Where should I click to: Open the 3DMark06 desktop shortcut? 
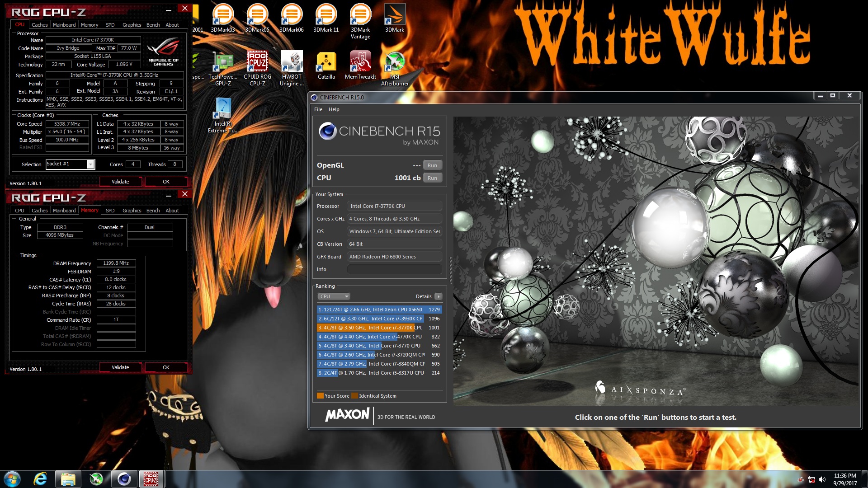pos(292,18)
